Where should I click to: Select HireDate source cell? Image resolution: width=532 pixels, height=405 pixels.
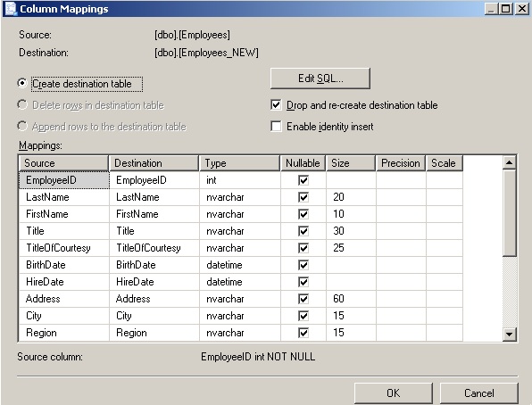click(64, 282)
